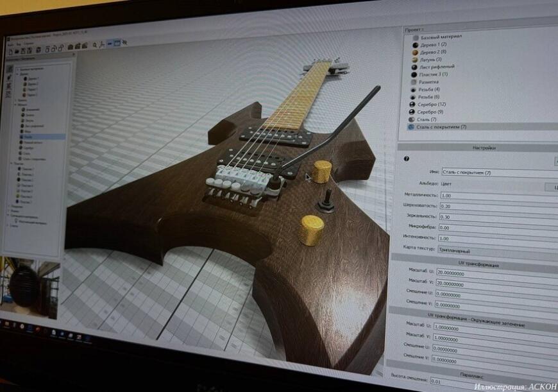Collapse the Пластик group in left tree

(12, 164)
